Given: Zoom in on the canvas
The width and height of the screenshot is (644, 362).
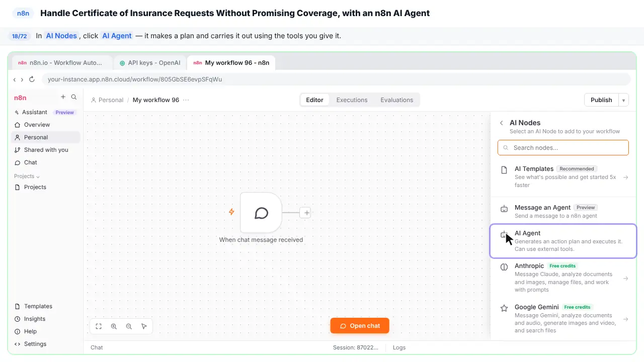Looking at the screenshot, I should coord(114,326).
